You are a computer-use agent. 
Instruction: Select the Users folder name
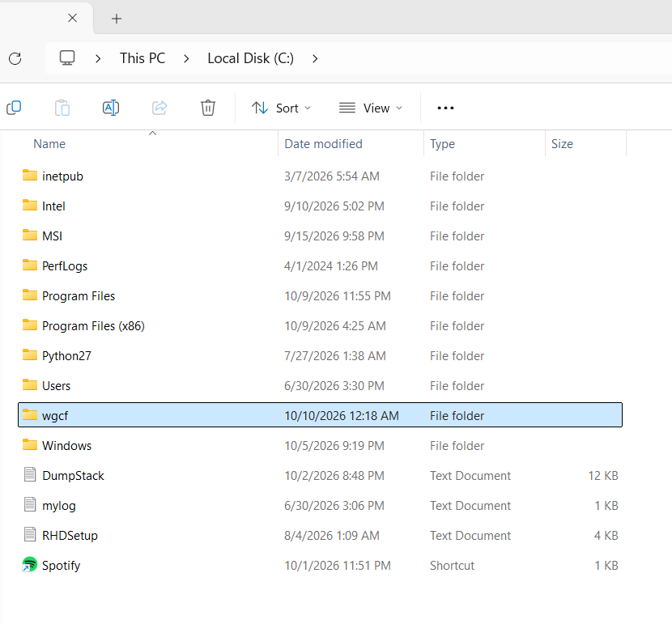pos(56,386)
